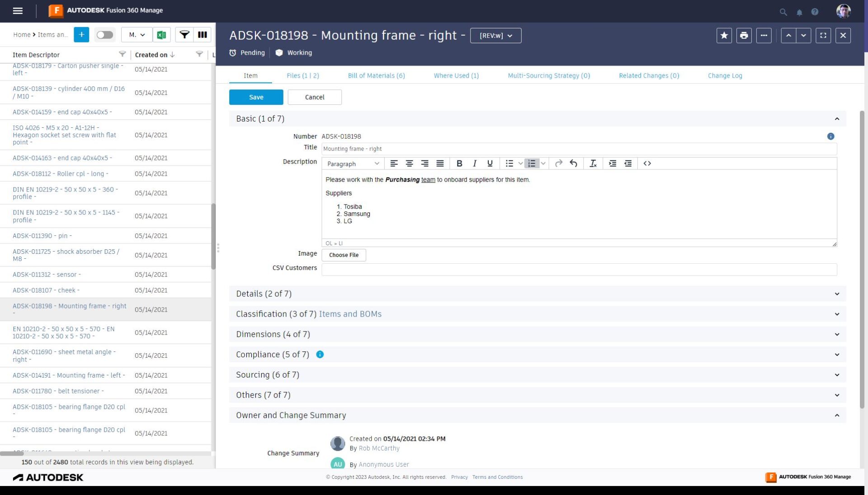
Task: Click the clear formatting icon
Action: pos(593,163)
